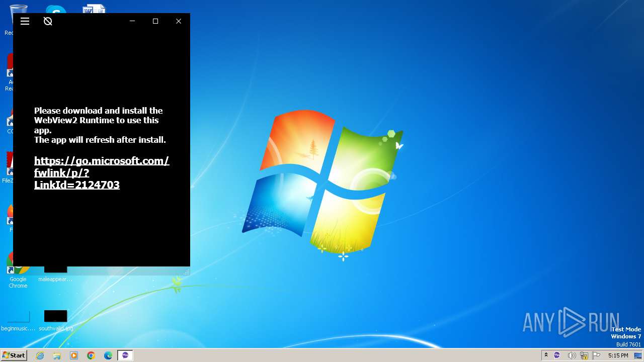Select the beginmusic desktop file

18,321
